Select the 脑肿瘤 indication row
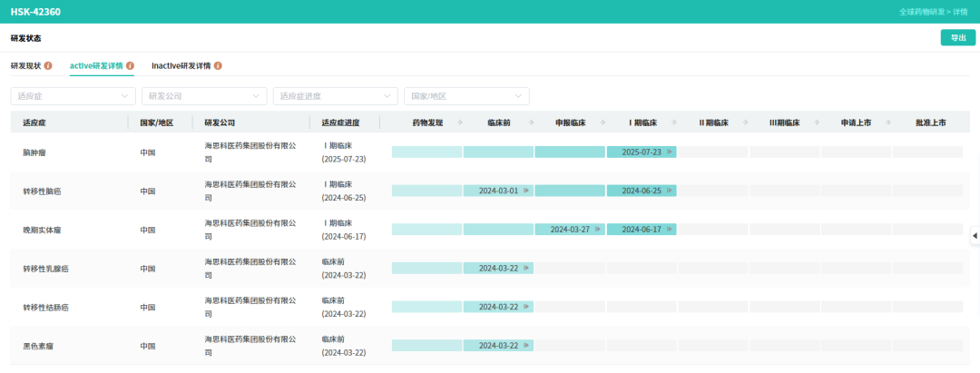 [x=36, y=152]
